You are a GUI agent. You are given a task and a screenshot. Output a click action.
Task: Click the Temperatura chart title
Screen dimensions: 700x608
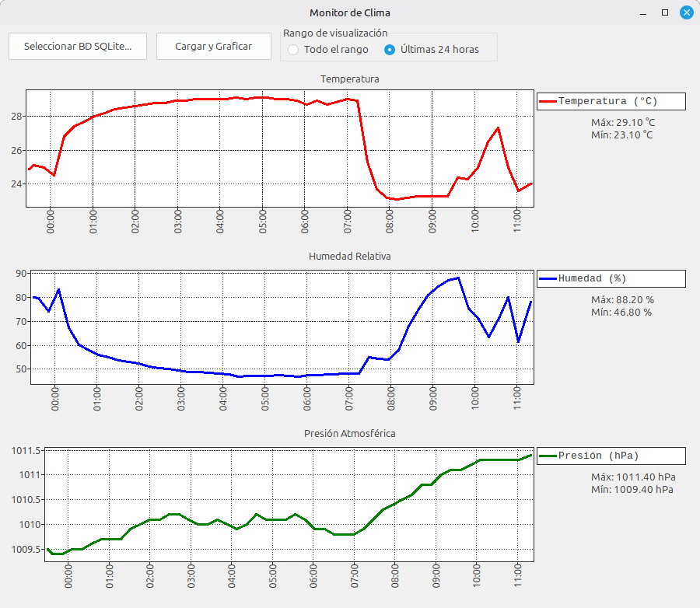pos(349,79)
